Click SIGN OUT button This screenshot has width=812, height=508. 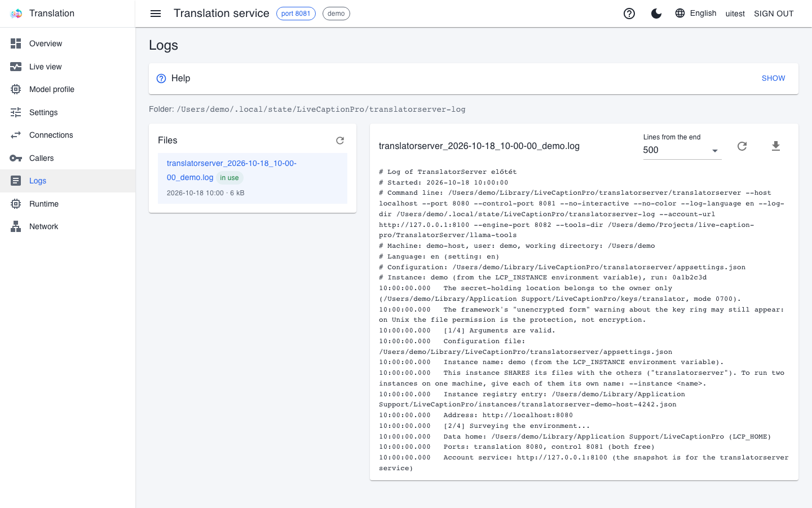click(x=774, y=14)
